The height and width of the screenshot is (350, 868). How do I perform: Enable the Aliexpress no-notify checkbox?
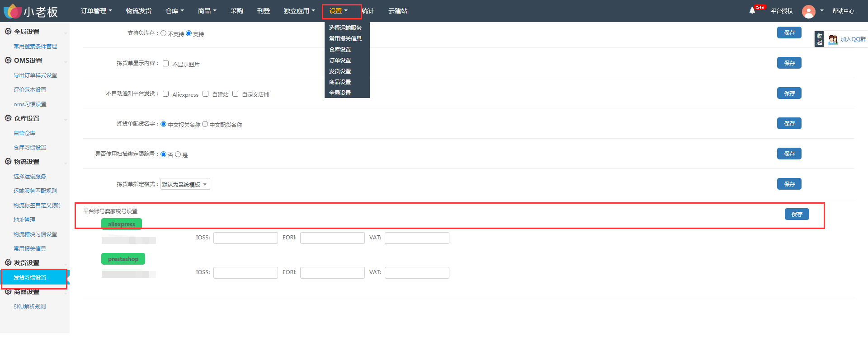pos(165,94)
